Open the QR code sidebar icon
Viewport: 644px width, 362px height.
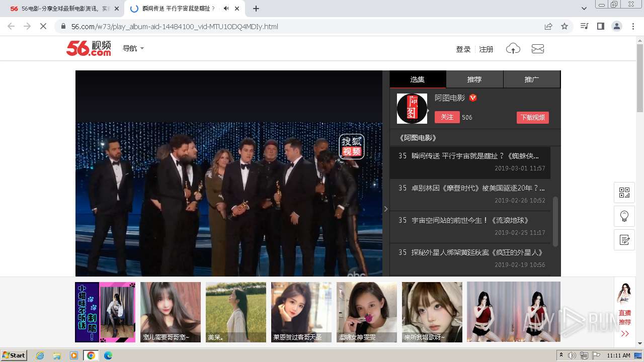click(624, 193)
